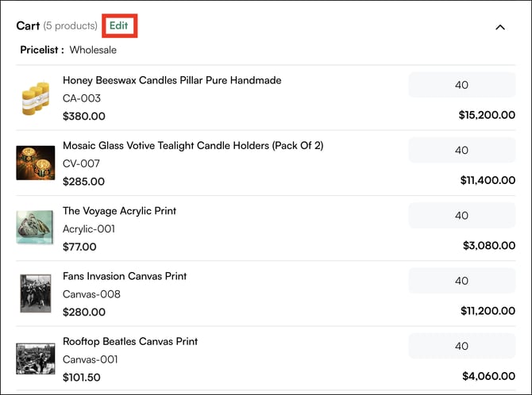Click the Edit link next to Cart

pos(119,25)
